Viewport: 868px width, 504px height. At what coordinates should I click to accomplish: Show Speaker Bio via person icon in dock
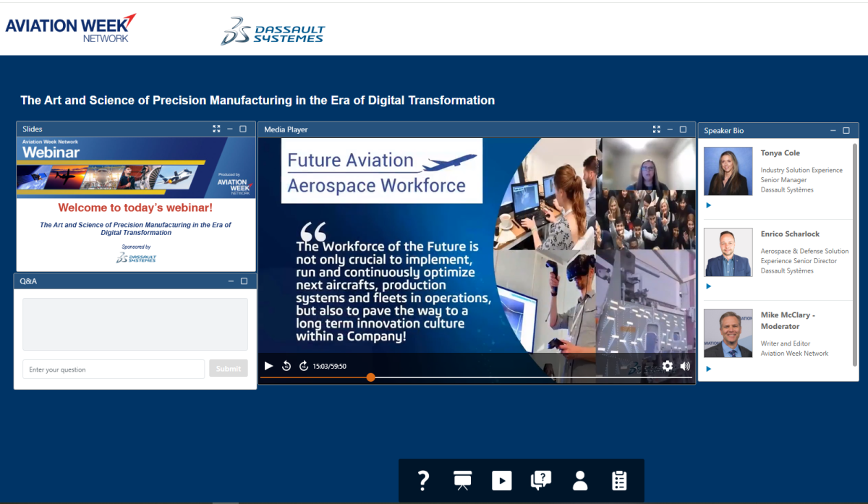click(580, 481)
